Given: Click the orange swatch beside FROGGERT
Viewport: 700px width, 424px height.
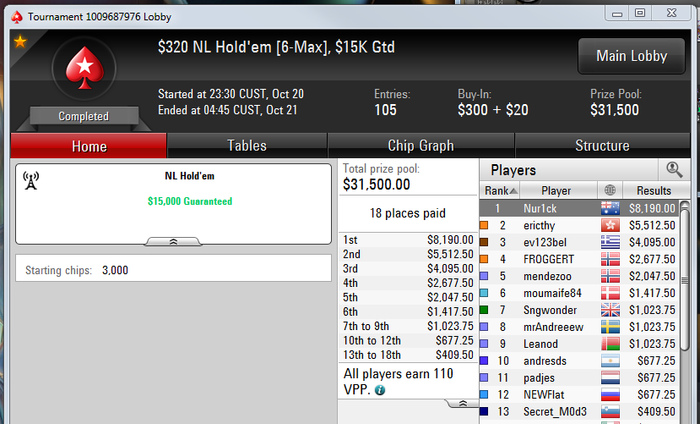Looking at the screenshot, I should 484,259.
